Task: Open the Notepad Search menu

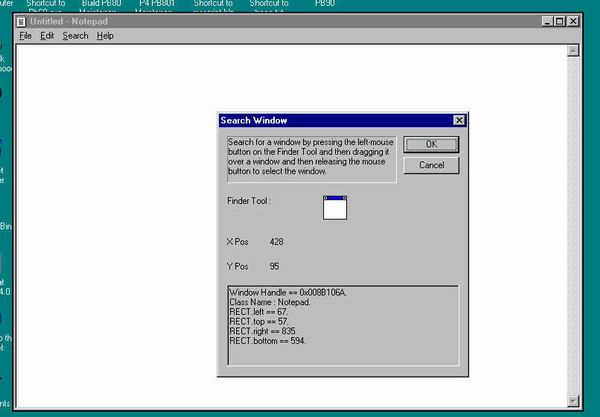Action: click(x=75, y=36)
